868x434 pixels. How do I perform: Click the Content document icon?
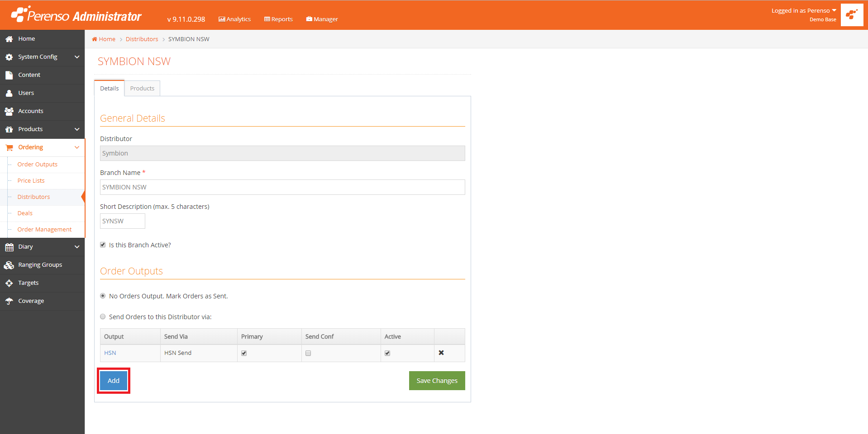[x=9, y=75]
